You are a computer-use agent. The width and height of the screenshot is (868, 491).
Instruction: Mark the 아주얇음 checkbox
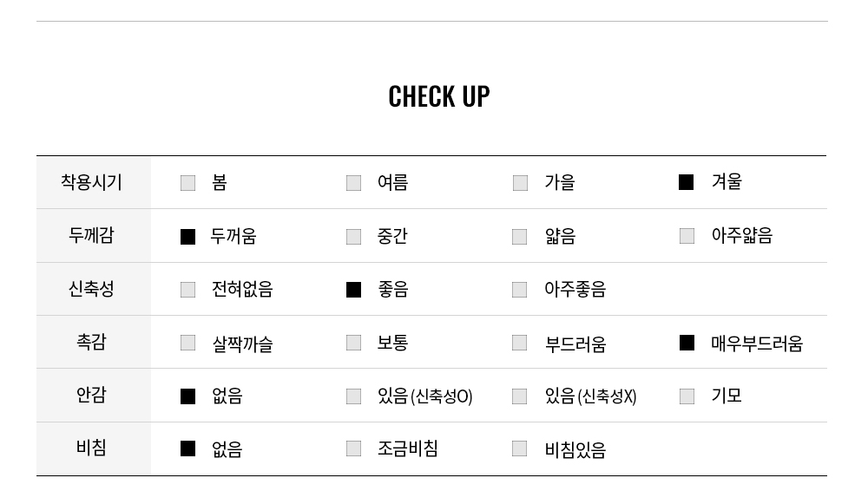pyautogui.click(x=687, y=236)
